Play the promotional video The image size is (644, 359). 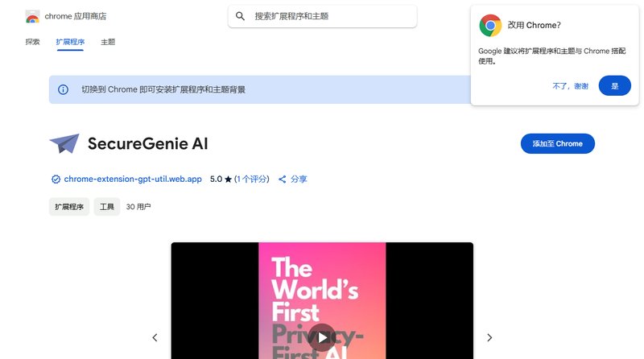coord(322,337)
